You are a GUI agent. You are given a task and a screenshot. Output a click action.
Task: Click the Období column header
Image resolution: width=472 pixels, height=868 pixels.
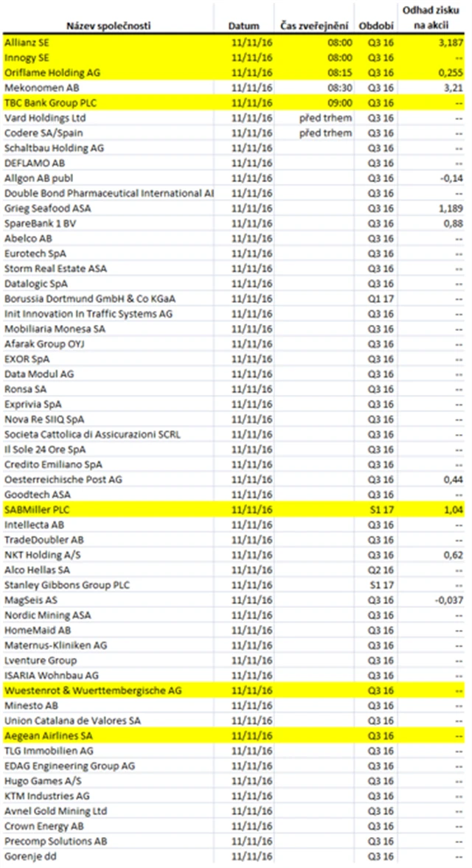click(x=376, y=26)
